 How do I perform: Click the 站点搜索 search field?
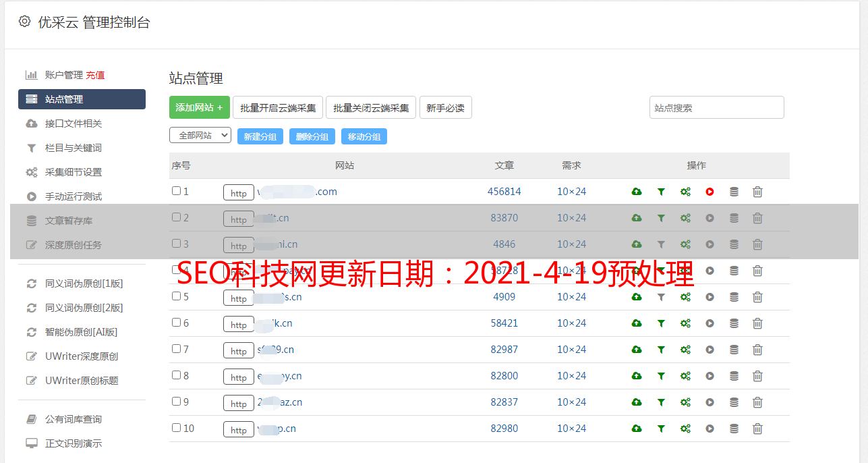coord(717,107)
